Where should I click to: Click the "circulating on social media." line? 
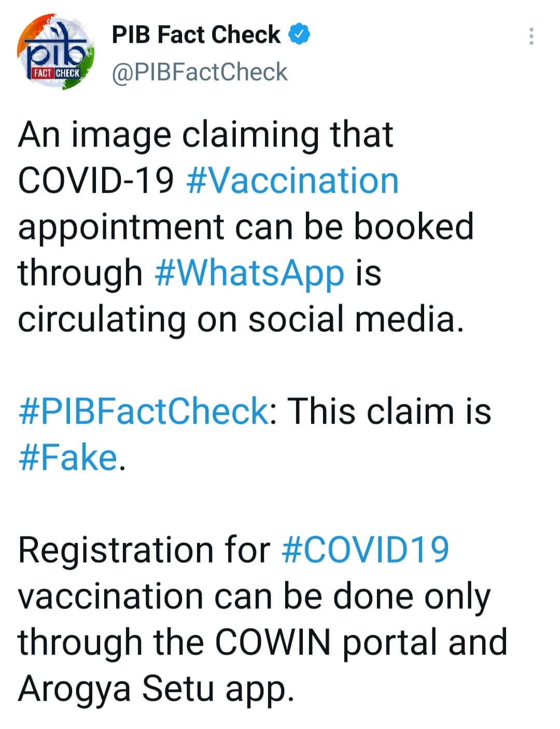tap(241, 319)
